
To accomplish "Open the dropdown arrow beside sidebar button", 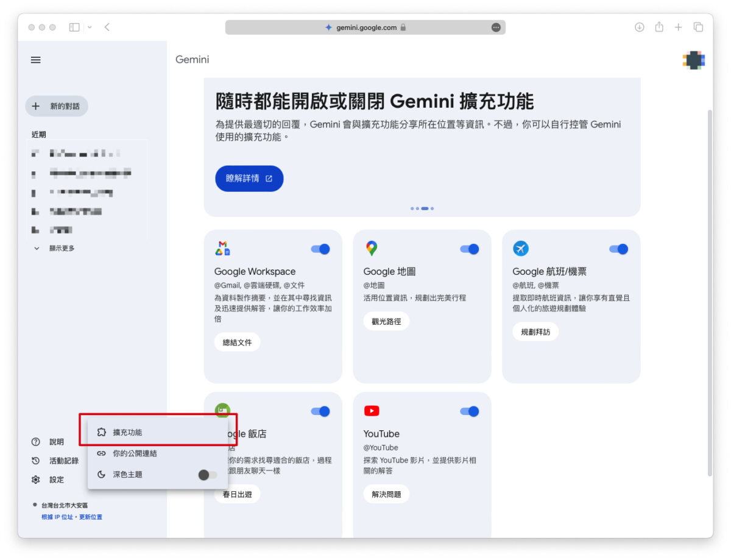I will click(x=90, y=27).
